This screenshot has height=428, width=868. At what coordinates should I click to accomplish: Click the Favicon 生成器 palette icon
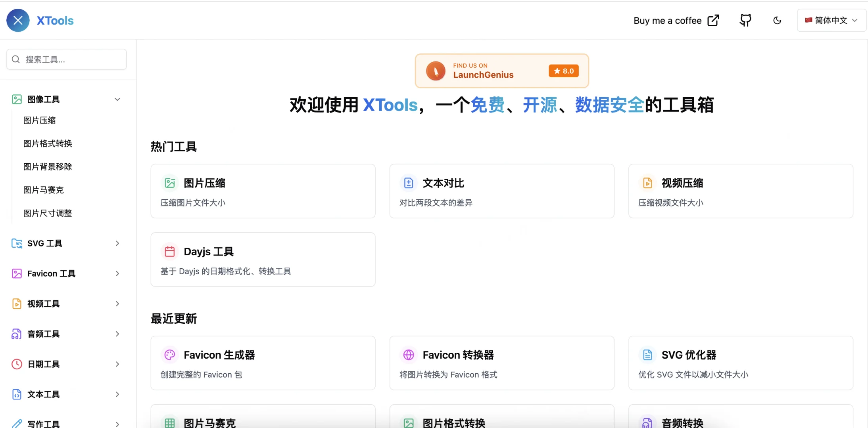tap(170, 355)
